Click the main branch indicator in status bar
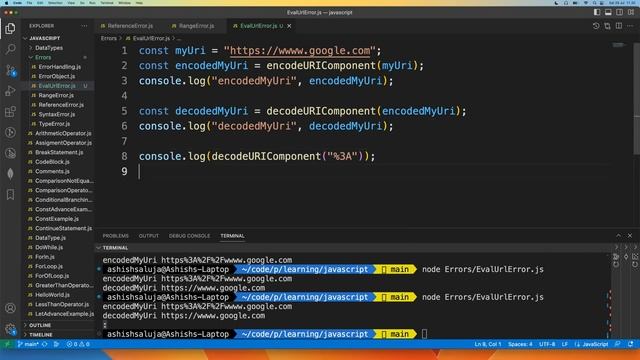Screen dimensions: 640x360 [x=28, y=344]
